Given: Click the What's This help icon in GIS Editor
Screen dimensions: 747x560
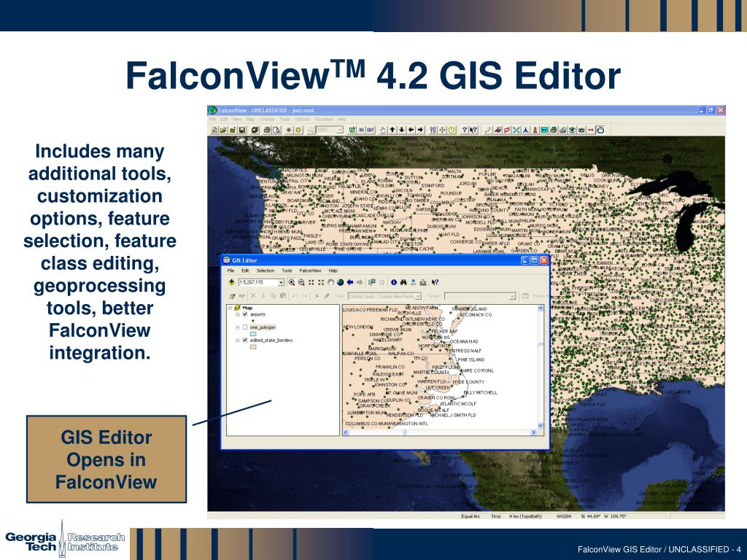Looking at the screenshot, I should point(435,282).
